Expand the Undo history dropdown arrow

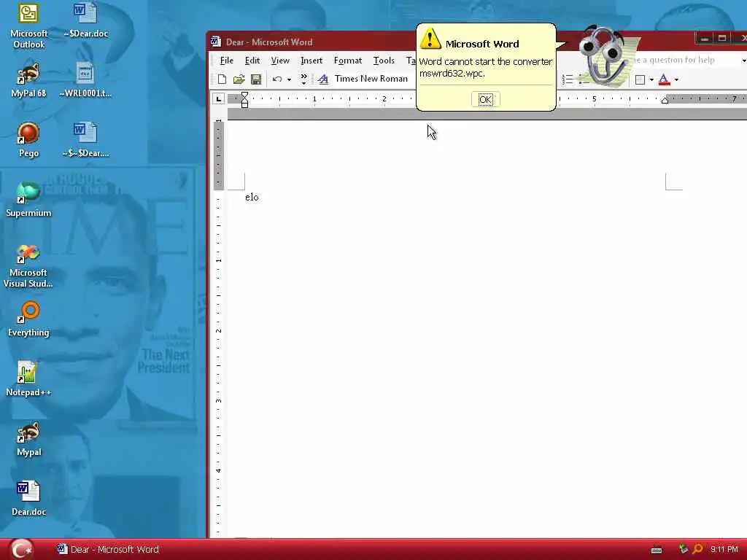(x=289, y=79)
